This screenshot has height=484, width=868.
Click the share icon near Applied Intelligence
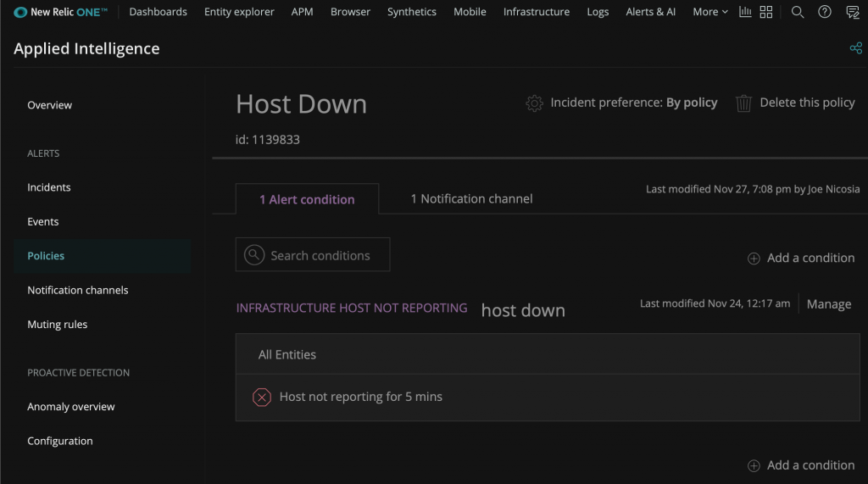856,48
